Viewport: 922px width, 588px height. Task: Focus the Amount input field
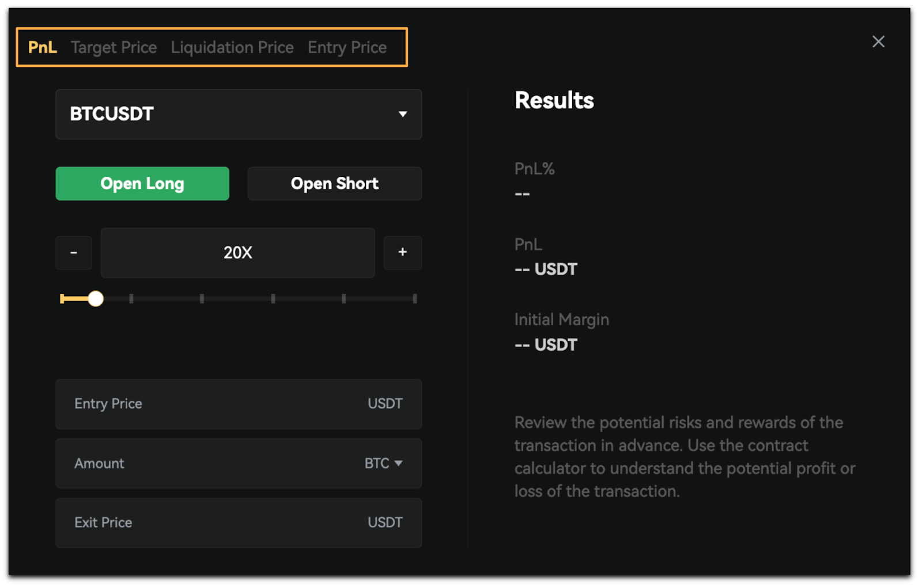(239, 464)
